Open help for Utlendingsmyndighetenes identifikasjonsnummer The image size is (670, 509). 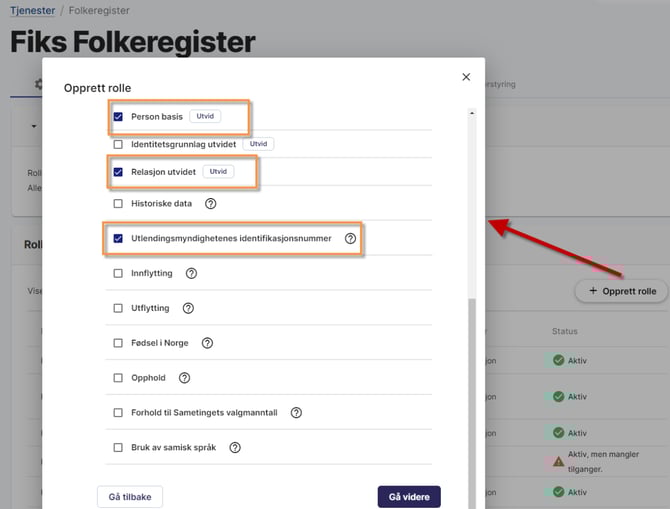(x=350, y=239)
